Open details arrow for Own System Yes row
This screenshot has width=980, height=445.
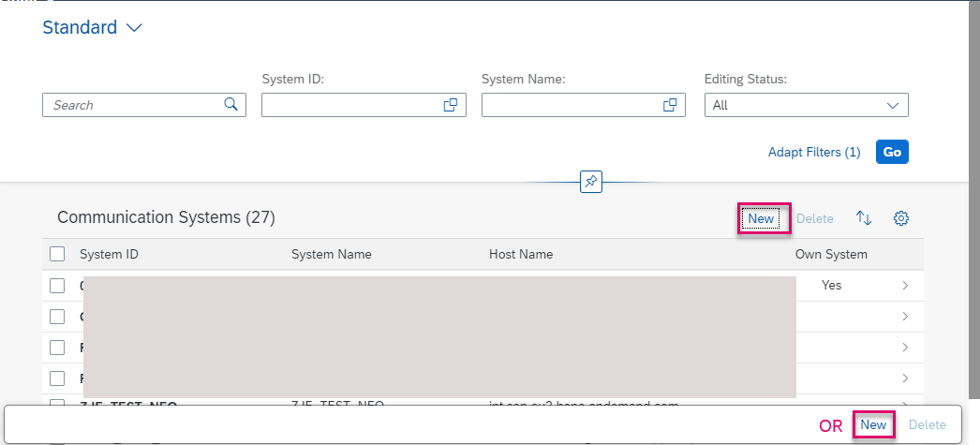tap(905, 286)
